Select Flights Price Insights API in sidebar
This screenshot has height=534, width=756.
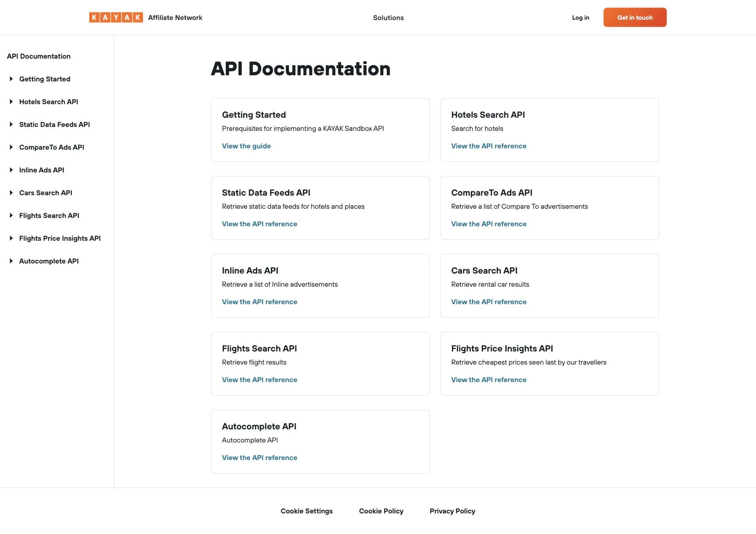click(x=60, y=238)
